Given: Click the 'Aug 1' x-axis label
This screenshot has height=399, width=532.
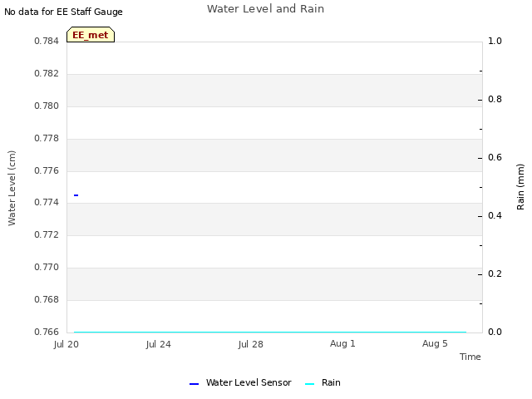Looking at the screenshot, I should coord(342,343).
